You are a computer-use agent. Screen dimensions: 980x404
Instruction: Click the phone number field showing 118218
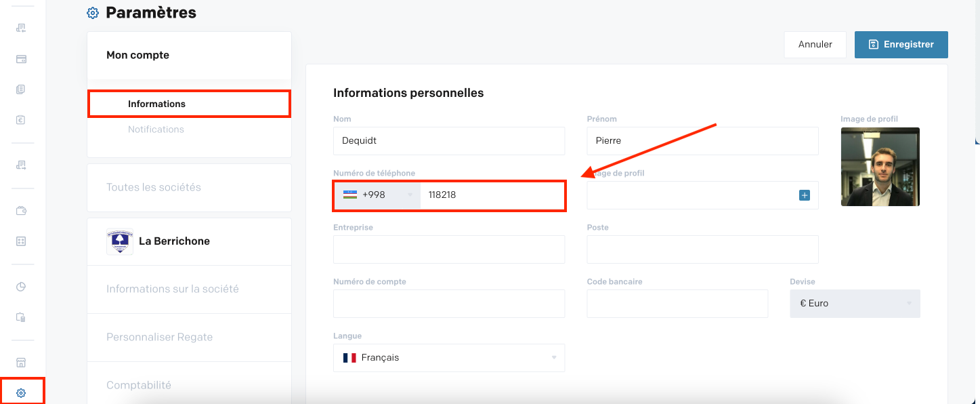coord(492,195)
